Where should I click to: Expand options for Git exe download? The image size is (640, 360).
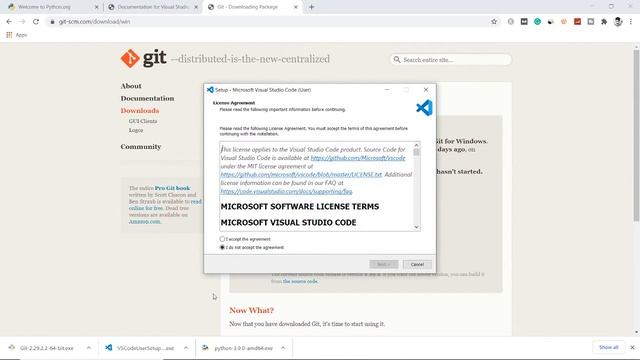tap(89, 348)
